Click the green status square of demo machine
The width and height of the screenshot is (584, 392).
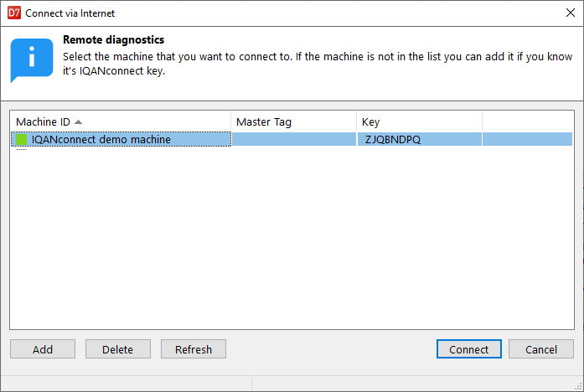(21, 140)
